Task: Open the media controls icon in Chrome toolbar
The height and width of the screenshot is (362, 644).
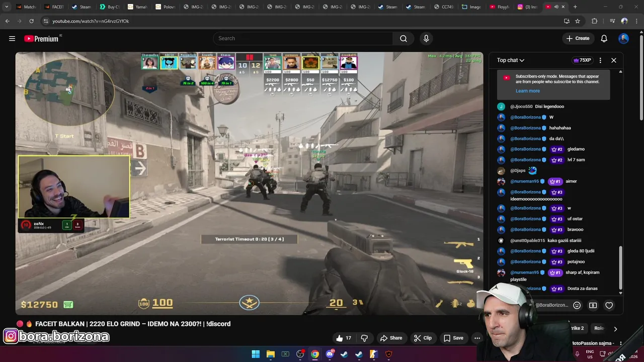Action: pyautogui.click(x=612, y=21)
